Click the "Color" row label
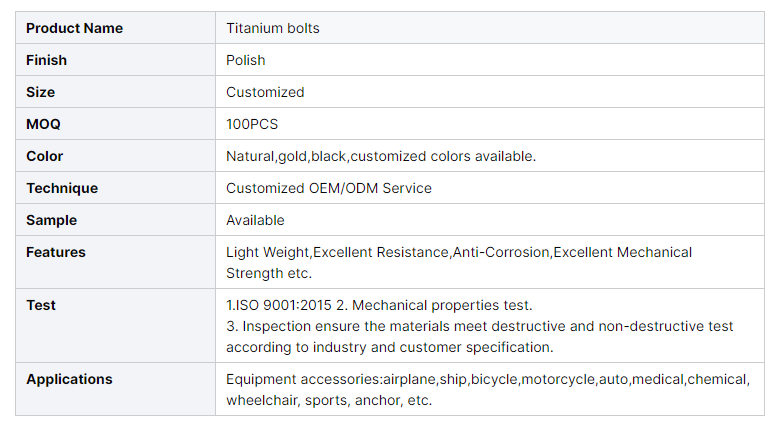Screen dimensions: 779x424 (x=45, y=156)
